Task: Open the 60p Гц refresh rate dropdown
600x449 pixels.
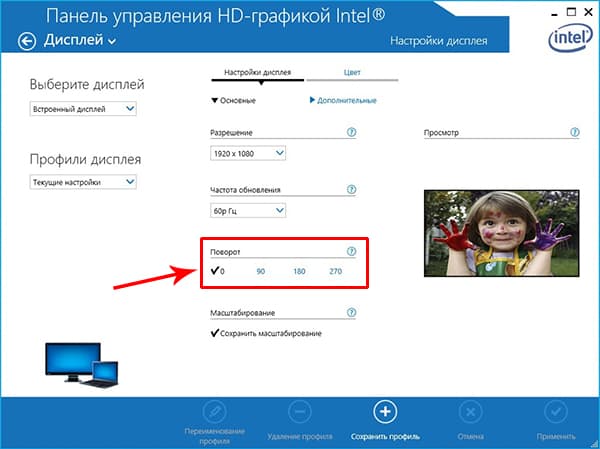Action: point(248,211)
